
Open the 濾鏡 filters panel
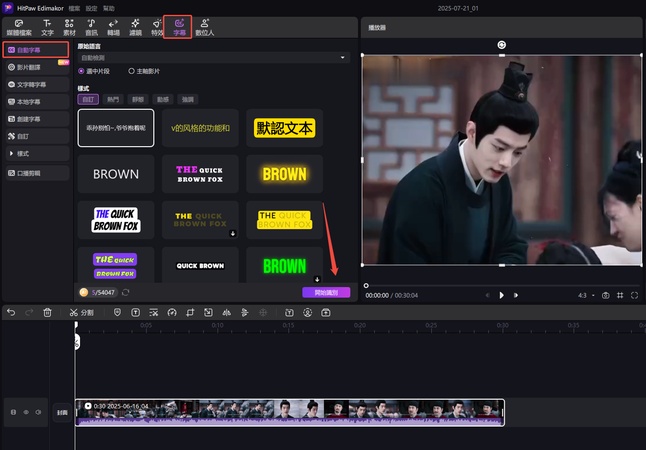coord(136,28)
